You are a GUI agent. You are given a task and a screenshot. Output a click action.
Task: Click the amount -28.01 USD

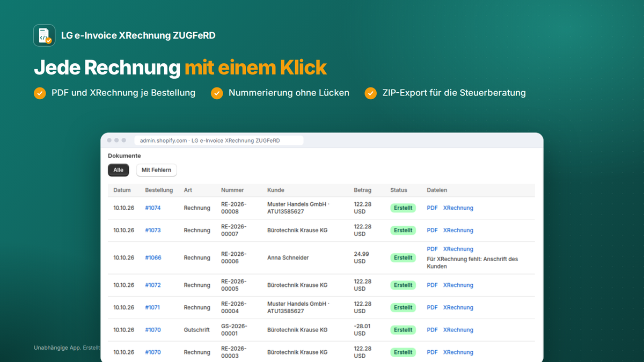[x=362, y=330]
